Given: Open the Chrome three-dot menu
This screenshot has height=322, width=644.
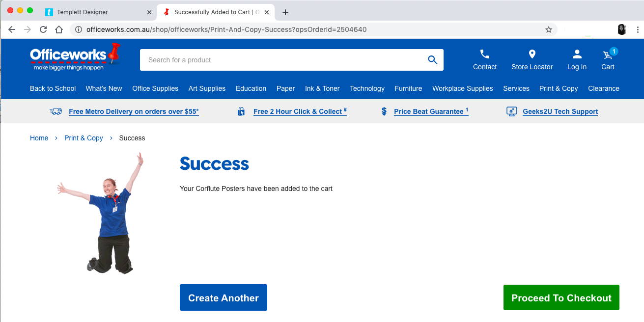Looking at the screenshot, I should (x=638, y=29).
